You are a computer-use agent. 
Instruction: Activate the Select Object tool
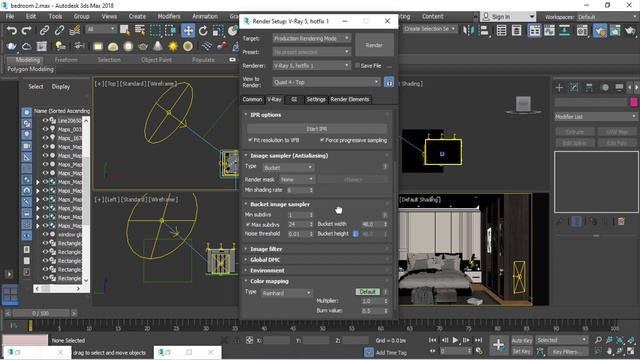click(125, 30)
